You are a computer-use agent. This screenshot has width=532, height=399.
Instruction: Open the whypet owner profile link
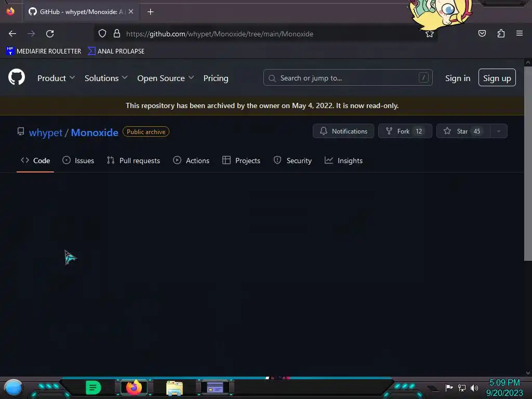[46, 132]
